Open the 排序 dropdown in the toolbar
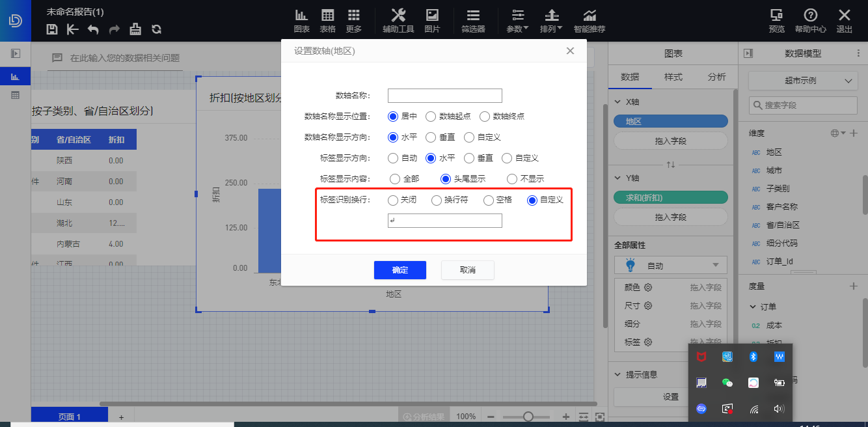 coord(551,20)
